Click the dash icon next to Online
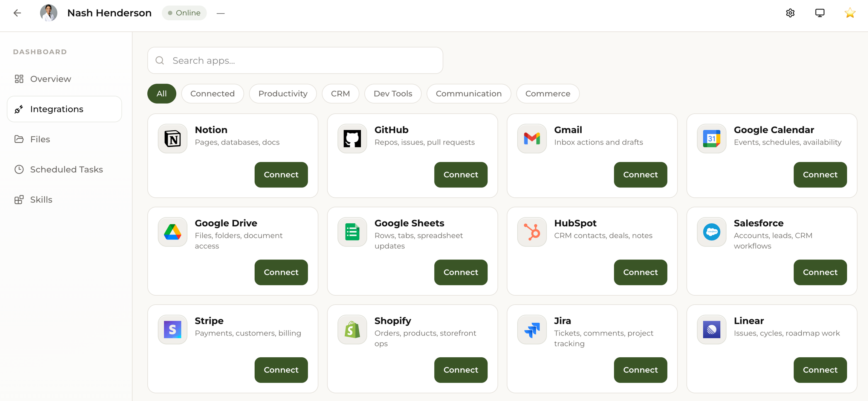The image size is (868, 401). [221, 13]
